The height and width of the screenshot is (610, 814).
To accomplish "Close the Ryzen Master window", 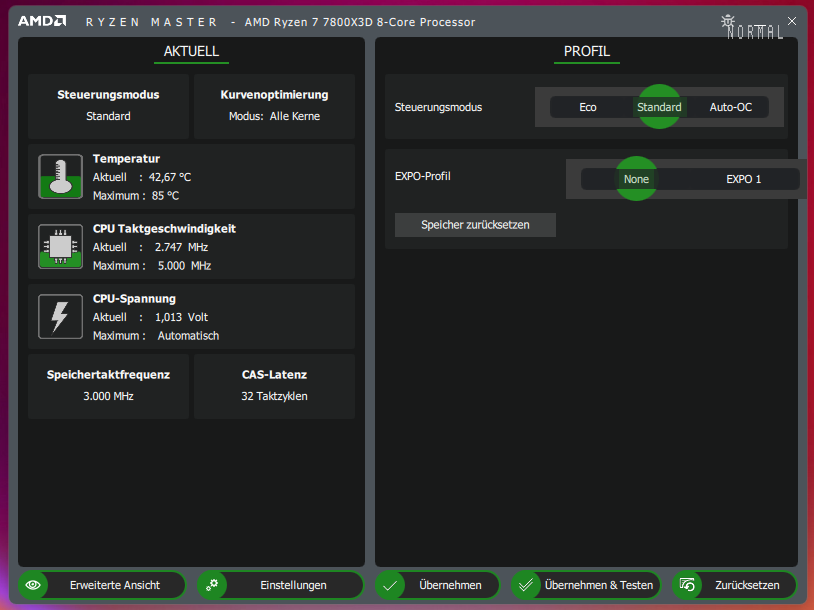I will point(792,21).
